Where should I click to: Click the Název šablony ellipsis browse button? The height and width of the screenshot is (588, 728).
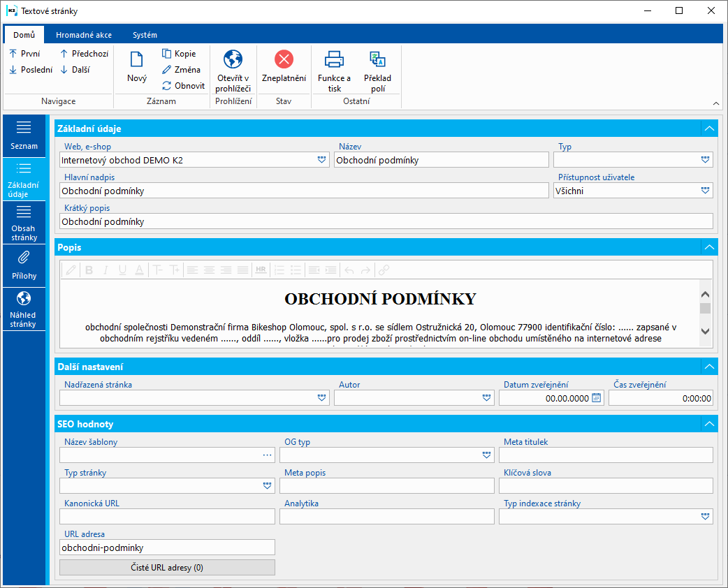click(x=267, y=455)
